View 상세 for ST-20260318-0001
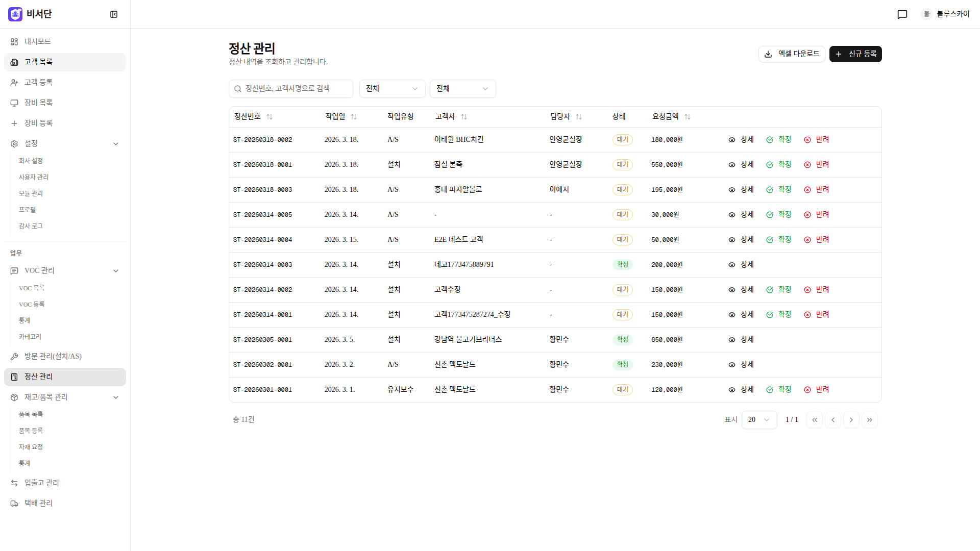This screenshot has width=980, height=551. pyautogui.click(x=741, y=165)
